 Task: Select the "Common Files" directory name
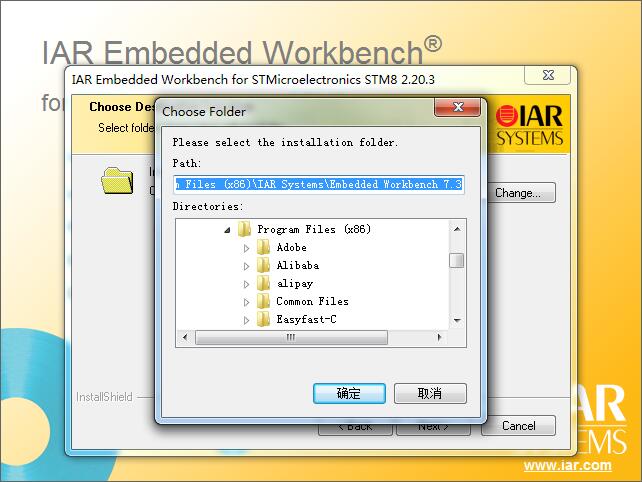(312, 301)
